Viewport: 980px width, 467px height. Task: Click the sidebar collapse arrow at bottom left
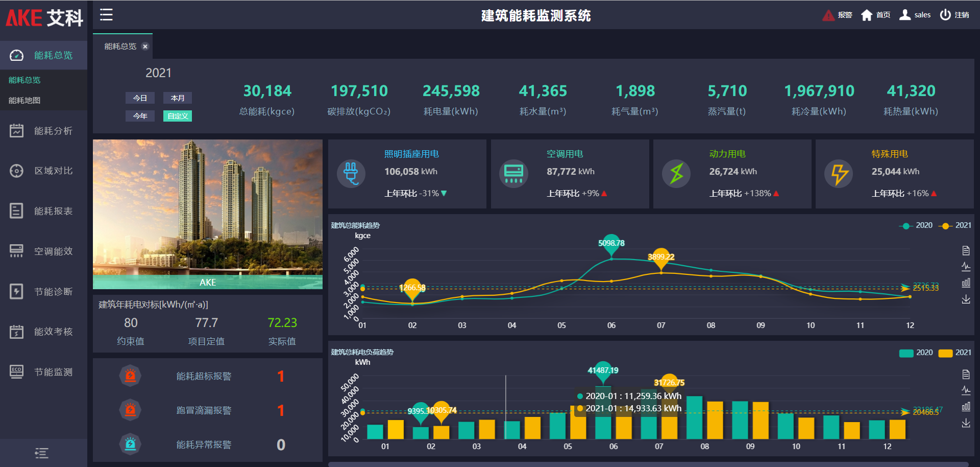tap(42, 453)
